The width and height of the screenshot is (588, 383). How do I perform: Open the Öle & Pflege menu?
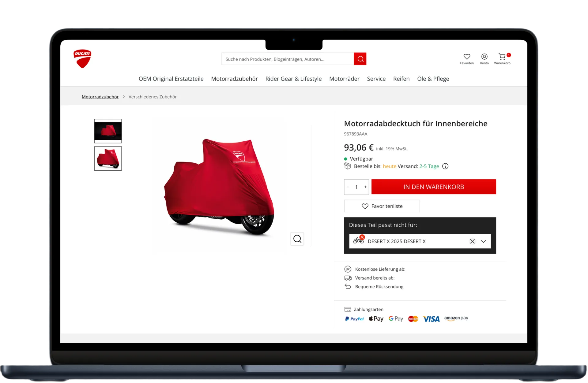click(433, 79)
